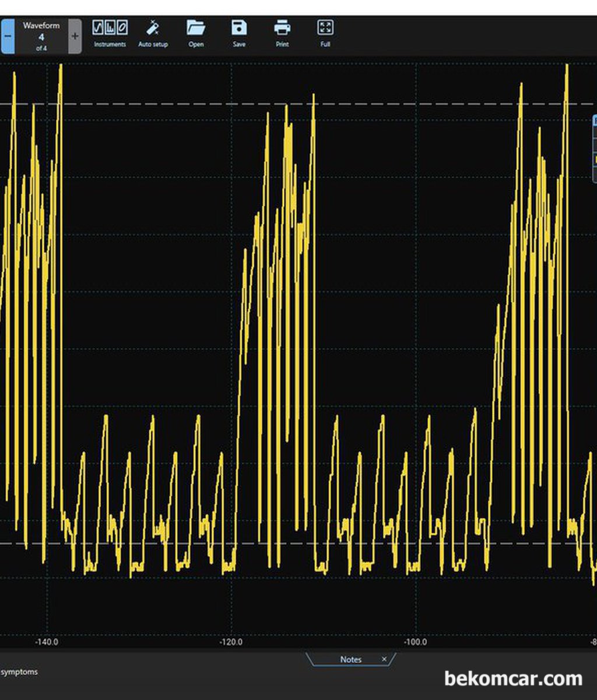Click the -140.0 time axis label

click(47, 642)
